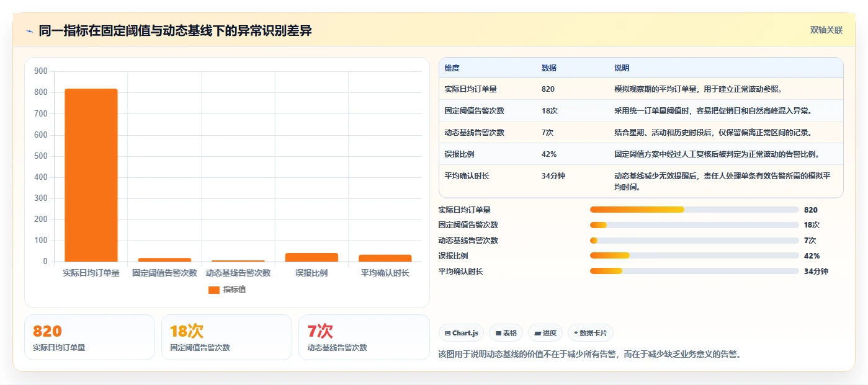Click the 维度 column header
The width and height of the screenshot is (868, 385).
[x=452, y=68]
